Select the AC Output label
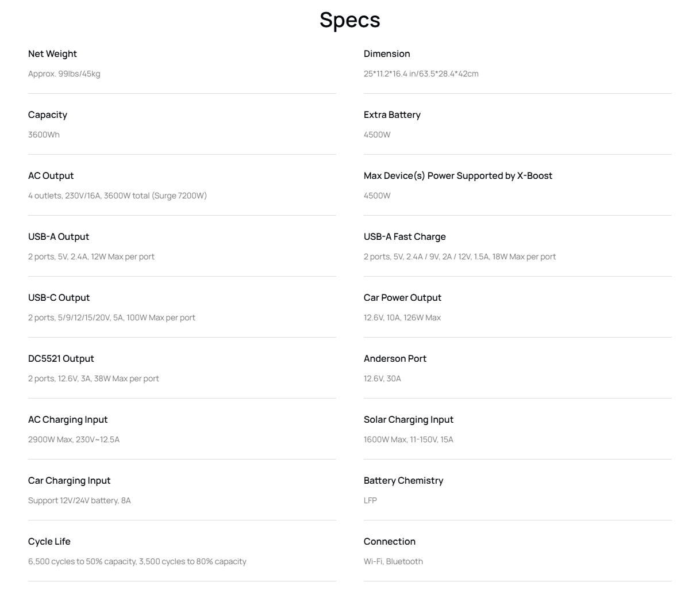This screenshot has height=597, width=700. (x=51, y=176)
